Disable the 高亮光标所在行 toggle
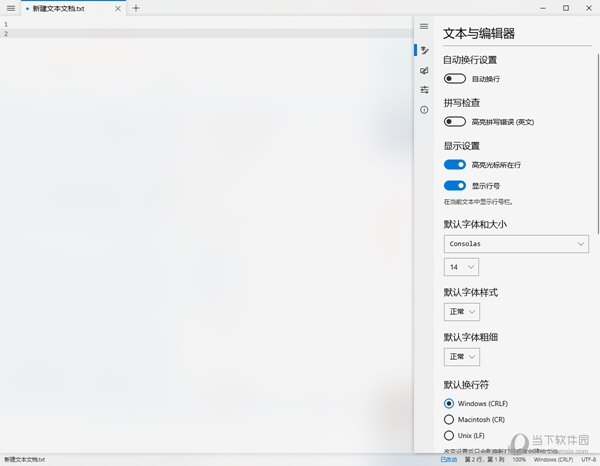This screenshot has height=466, width=600. [x=455, y=165]
